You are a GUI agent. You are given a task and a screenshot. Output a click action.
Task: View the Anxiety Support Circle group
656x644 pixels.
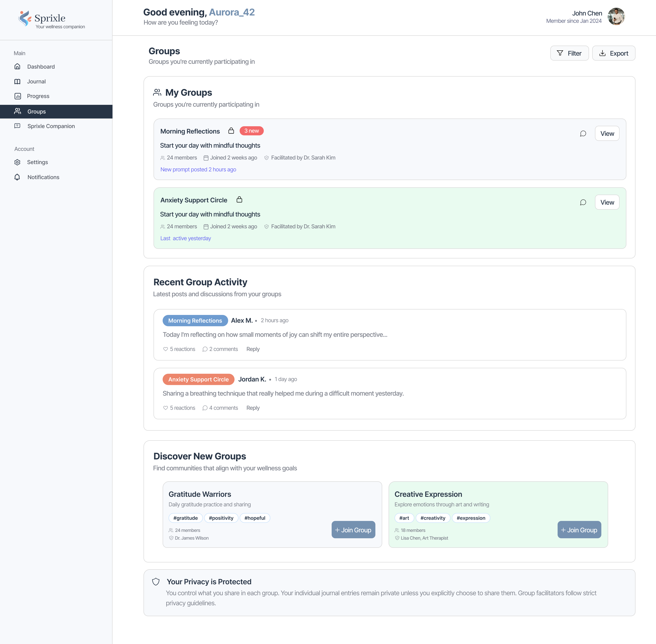point(607,202)
